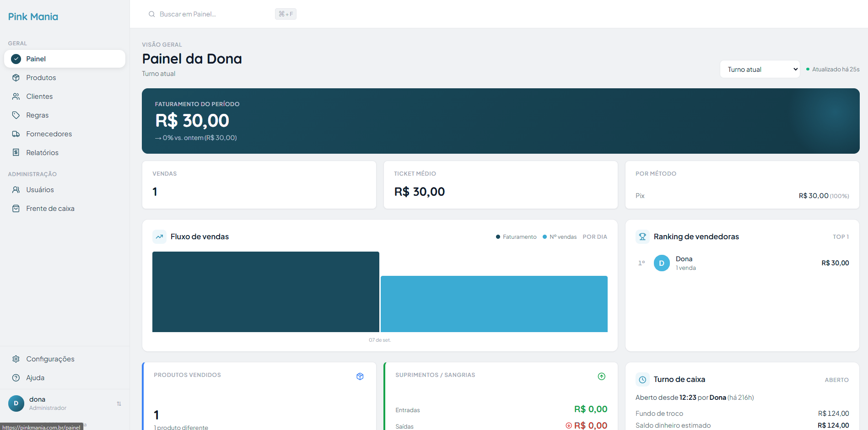Open the Painel menu item

point(65,59)
